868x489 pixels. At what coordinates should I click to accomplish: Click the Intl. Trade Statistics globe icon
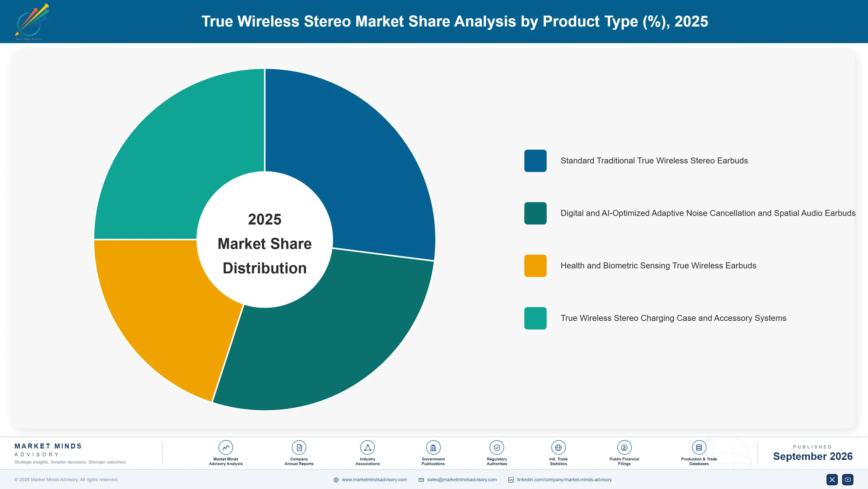click(558, 447)
